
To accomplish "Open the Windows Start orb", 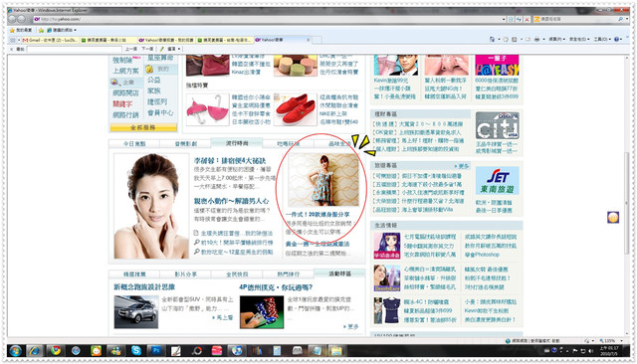I will pyautogui.click(x=16, y=351).
